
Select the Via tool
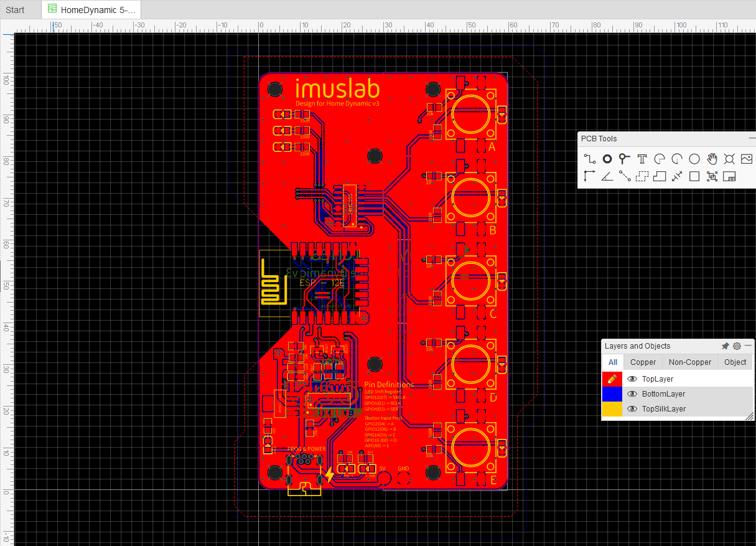pyautogui.click(x=607, y=159)
